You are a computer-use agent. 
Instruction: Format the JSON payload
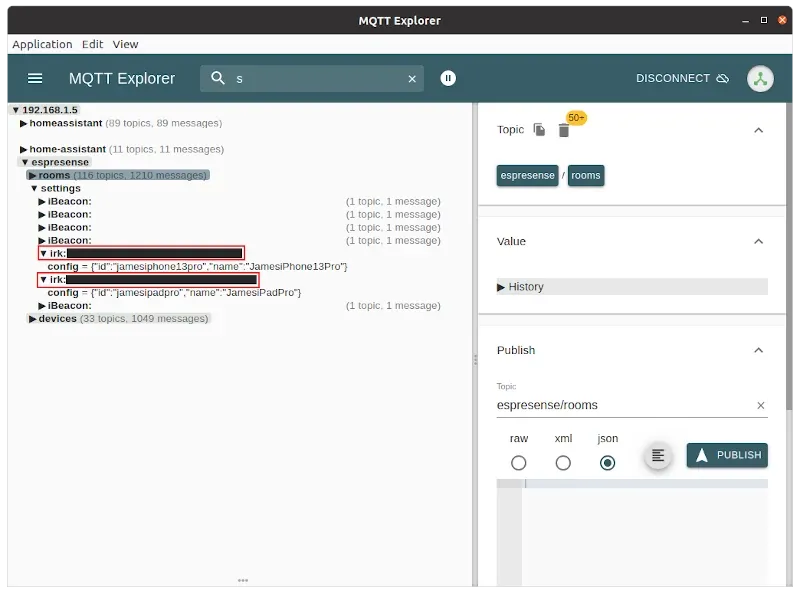[658, 455]
